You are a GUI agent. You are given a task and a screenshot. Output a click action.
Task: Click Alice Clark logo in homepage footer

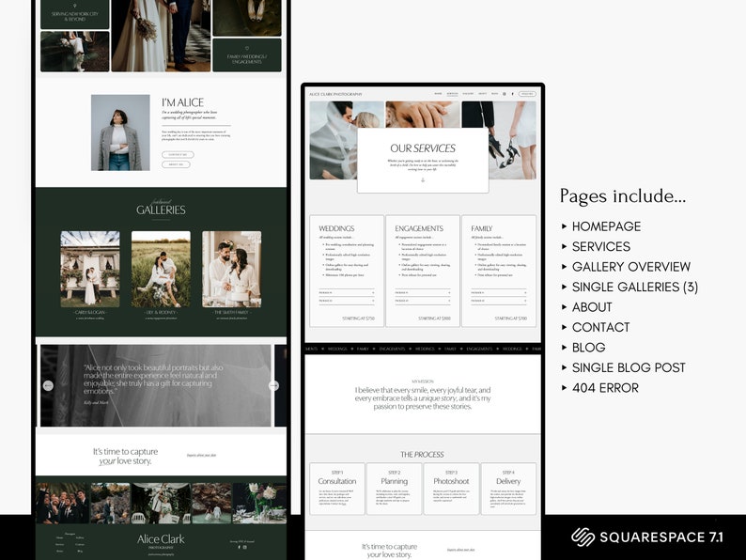tap(161, 541)
